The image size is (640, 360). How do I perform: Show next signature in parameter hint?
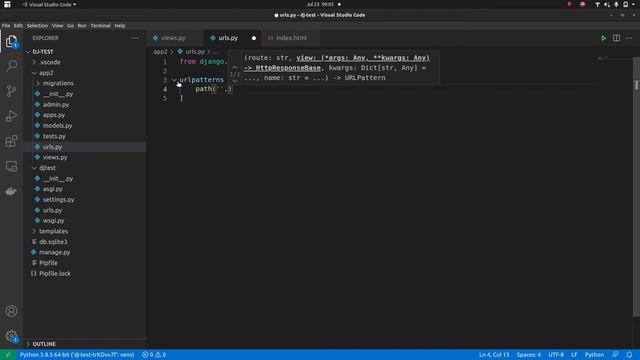(x=235, y=81)
